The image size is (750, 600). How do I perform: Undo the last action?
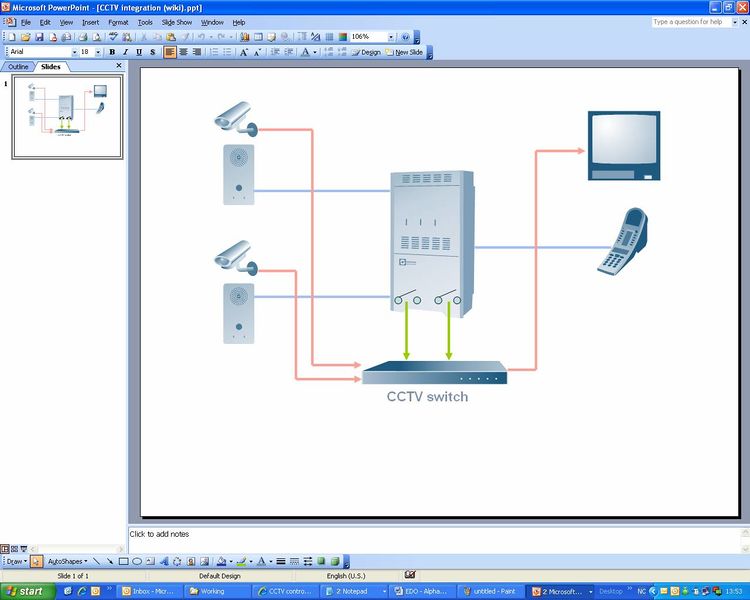201,37
